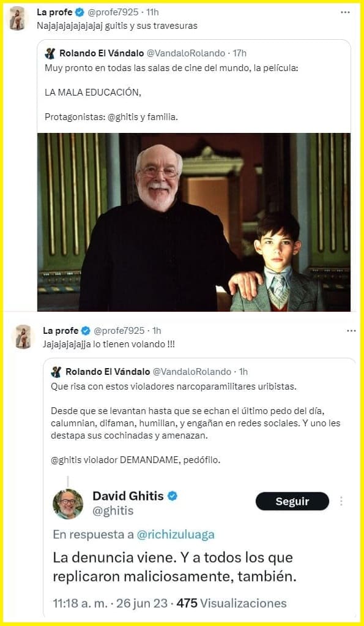This screenshot has height=626, width=364.
Task: Click Rolando El Vándalo avatar in second quote
Action: click(x=56, y=372)
